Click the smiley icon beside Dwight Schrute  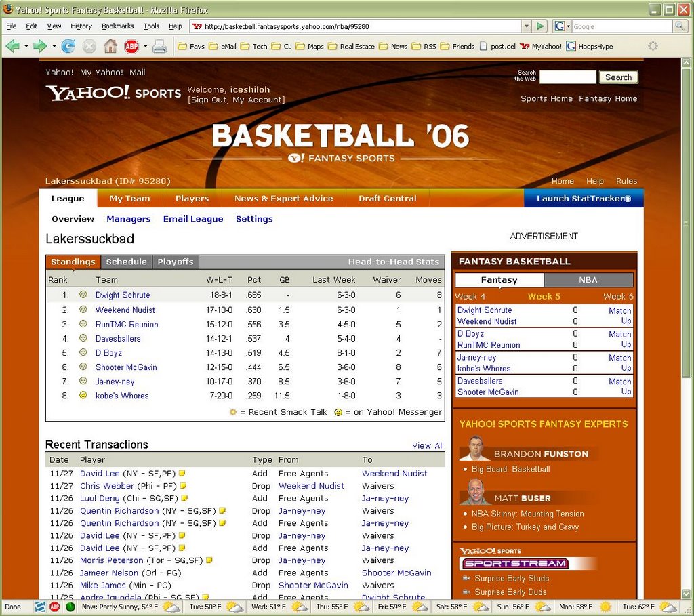(83, 294)
